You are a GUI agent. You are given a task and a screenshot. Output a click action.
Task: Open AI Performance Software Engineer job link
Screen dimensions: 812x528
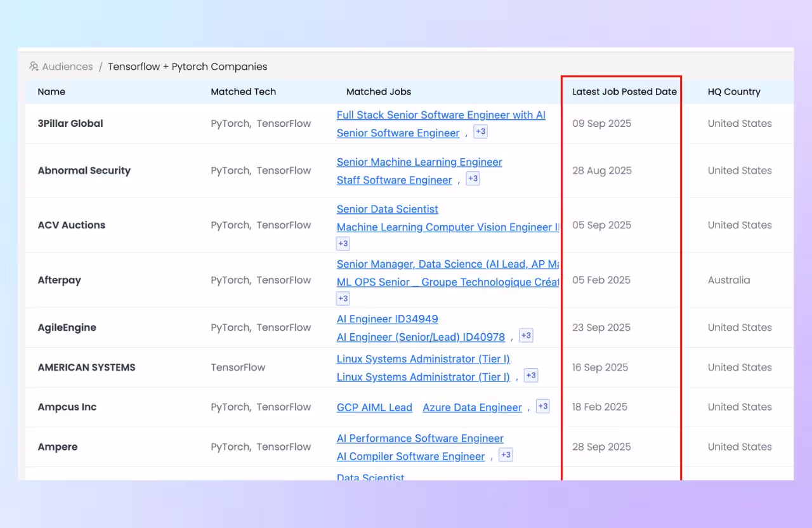(420, 438)
